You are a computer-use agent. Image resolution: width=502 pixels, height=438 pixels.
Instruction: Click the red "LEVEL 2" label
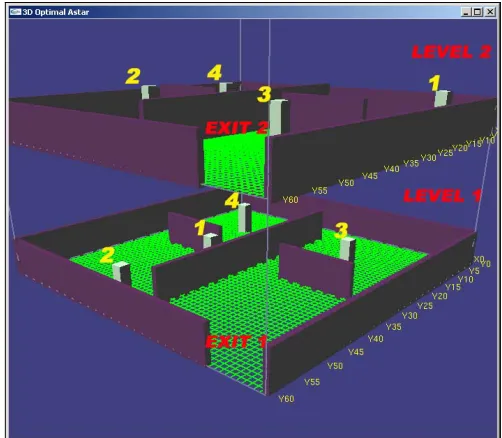[x=451, y=52]
